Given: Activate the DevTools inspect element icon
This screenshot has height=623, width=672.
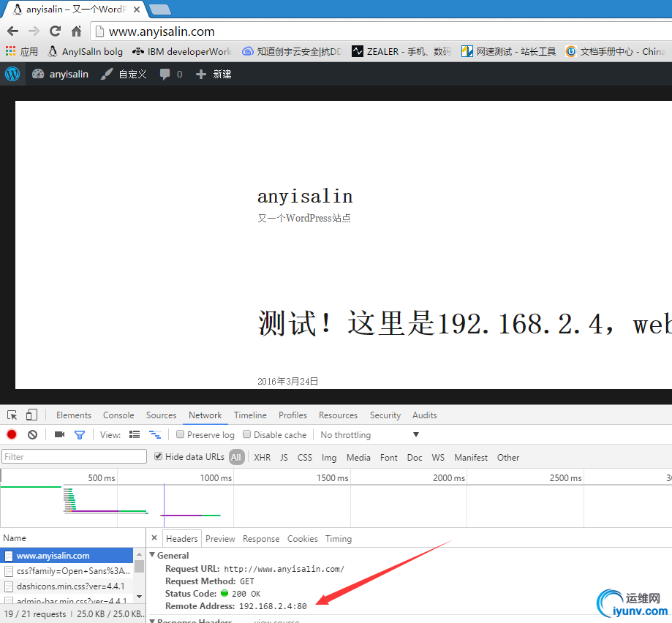Looking at the screenshot, I should (x=12, y=415).
